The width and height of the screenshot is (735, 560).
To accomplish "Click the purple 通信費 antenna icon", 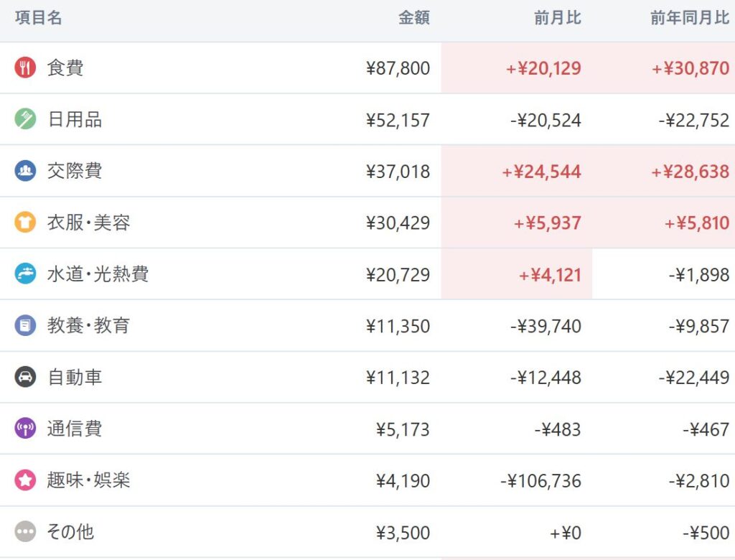I will pyautogui.click(x=25, y=429).
